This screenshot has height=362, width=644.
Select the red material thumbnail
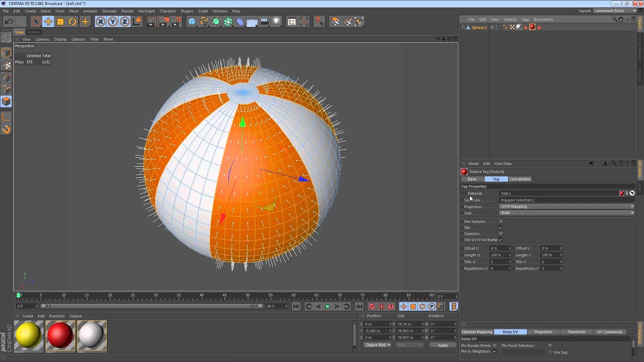tap(60, 335)
